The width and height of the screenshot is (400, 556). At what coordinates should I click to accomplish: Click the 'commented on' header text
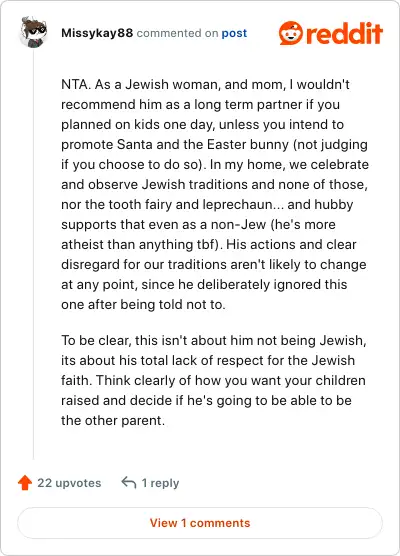pyautogui.click(x=177, y=33)
